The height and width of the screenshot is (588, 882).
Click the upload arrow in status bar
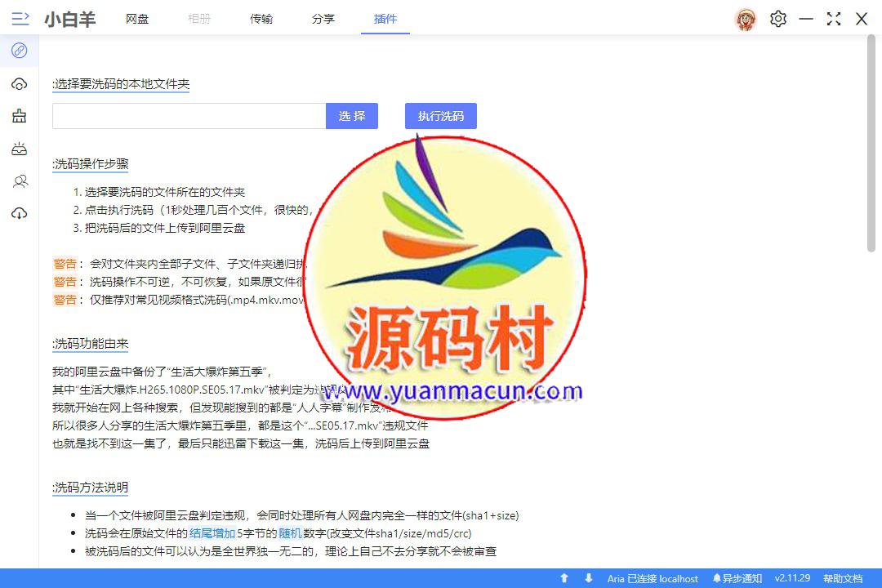[563, 578]
